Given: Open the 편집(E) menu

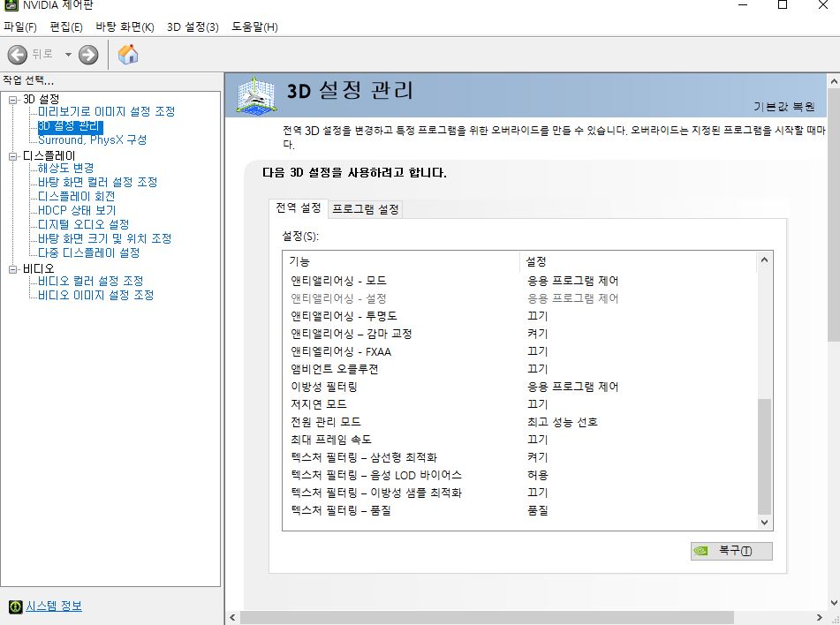Looking at the screenshot, I should [x=66, y=26].
